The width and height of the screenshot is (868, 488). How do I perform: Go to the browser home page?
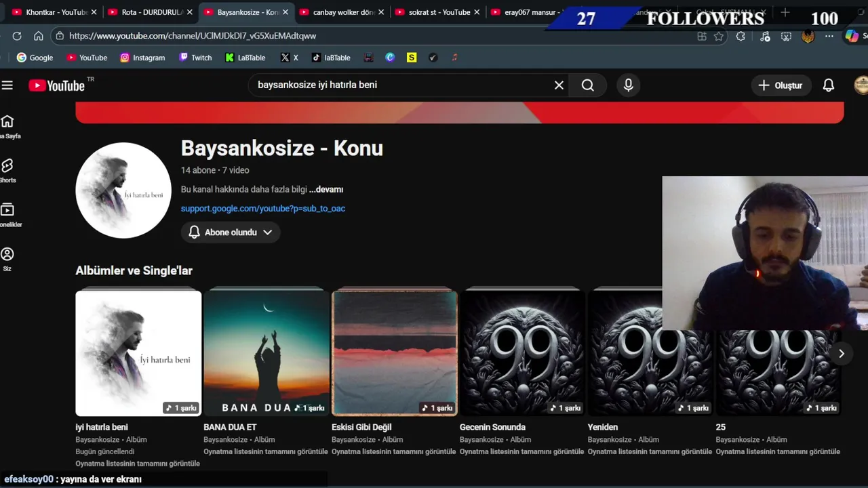[x=39, y=36]
